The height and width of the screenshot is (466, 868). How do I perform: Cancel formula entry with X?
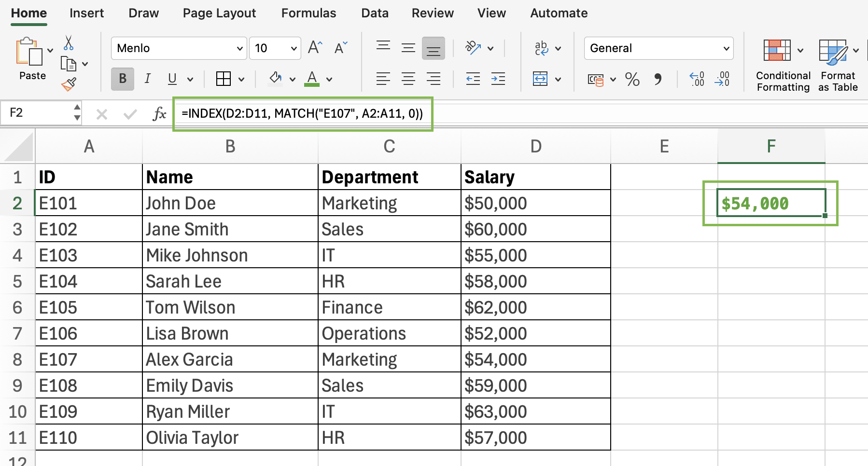pyautogui.click(x=101, y=114)
